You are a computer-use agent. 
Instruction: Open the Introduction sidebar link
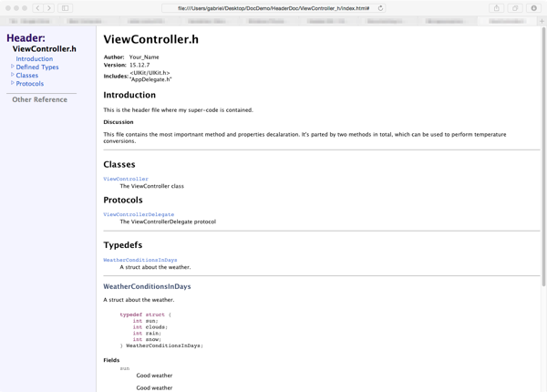pos(35,58)
